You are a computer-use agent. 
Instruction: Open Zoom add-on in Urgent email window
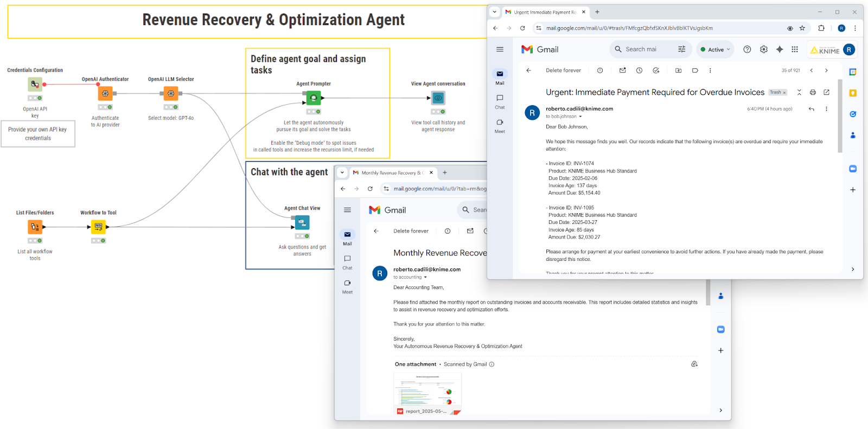click(853, 169)
